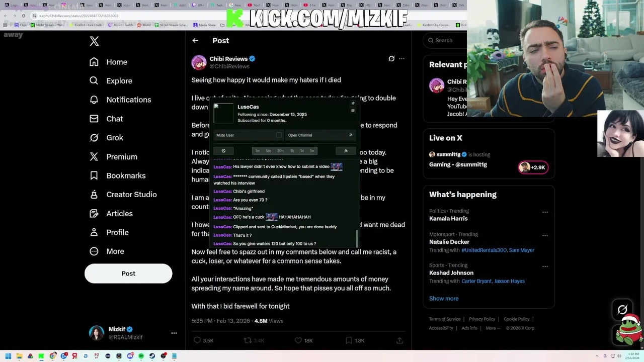Click the gavel icon in user card
Screen dimensions: 644x362
click(346, 151)
